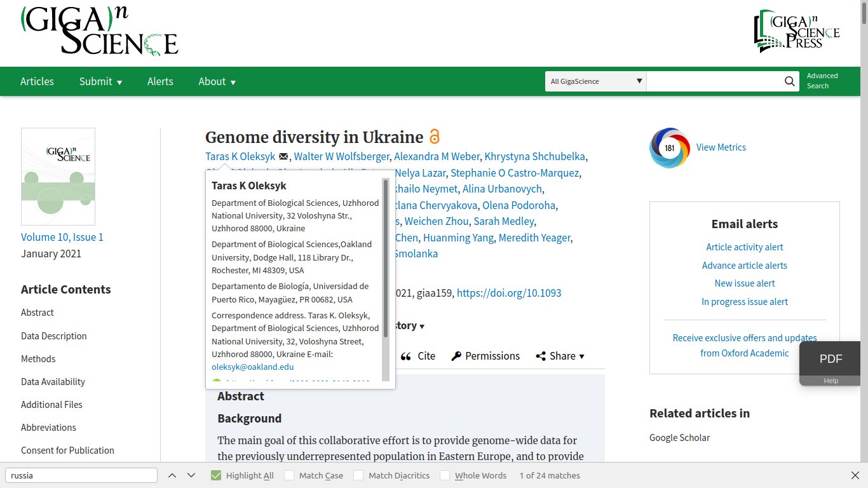Screen dimensions: 868x488
Task: Open Advance article alerts
Action: 745,266
